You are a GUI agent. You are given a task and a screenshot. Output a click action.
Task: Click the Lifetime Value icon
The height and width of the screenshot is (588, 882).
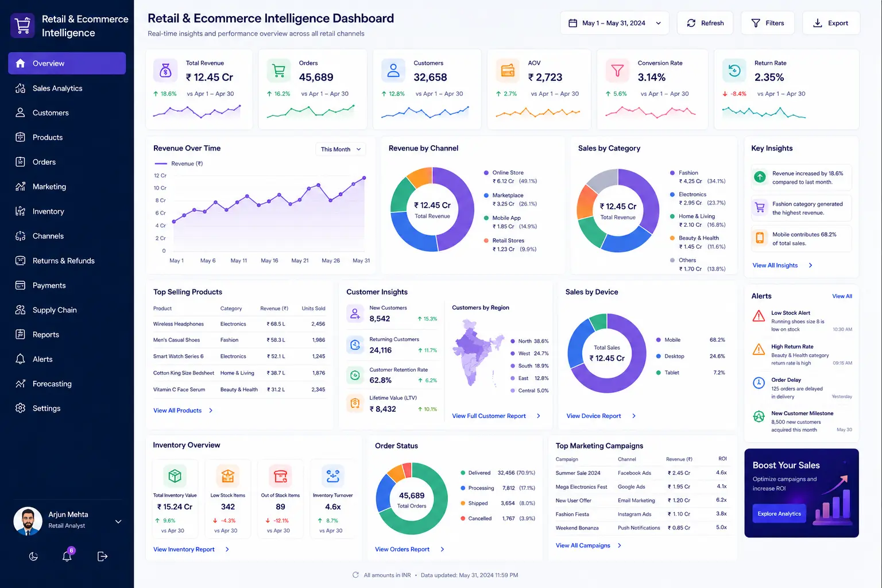[355, 403]
